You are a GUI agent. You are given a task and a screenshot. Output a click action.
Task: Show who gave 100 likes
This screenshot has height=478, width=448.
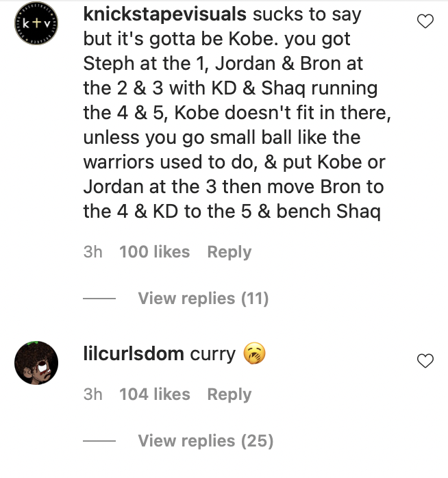pos(155,252)
